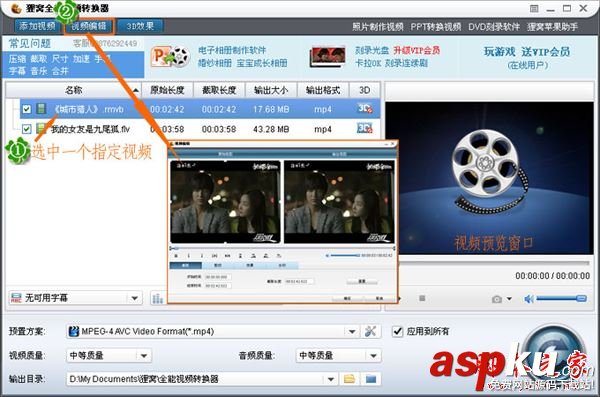Open the 狸窝苹果助手 link

[552, 27]
